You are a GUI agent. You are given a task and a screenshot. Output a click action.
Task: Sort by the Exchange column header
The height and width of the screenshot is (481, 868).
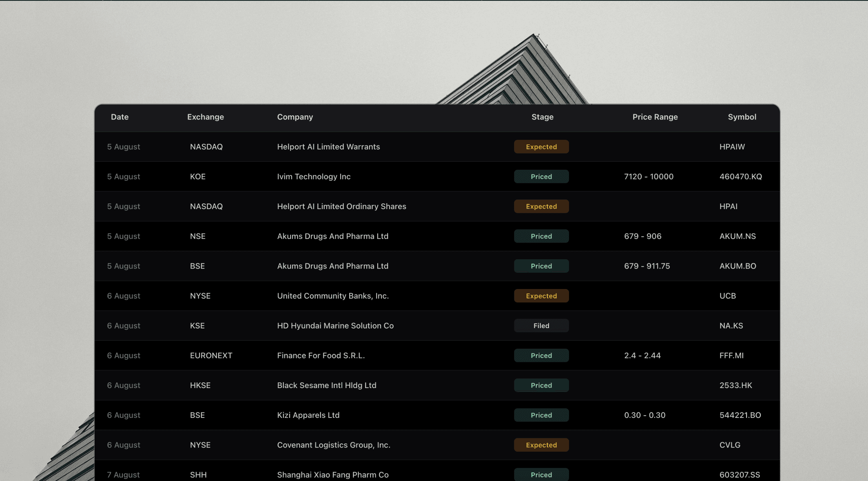pyautogui.click(x=205, y=117)
